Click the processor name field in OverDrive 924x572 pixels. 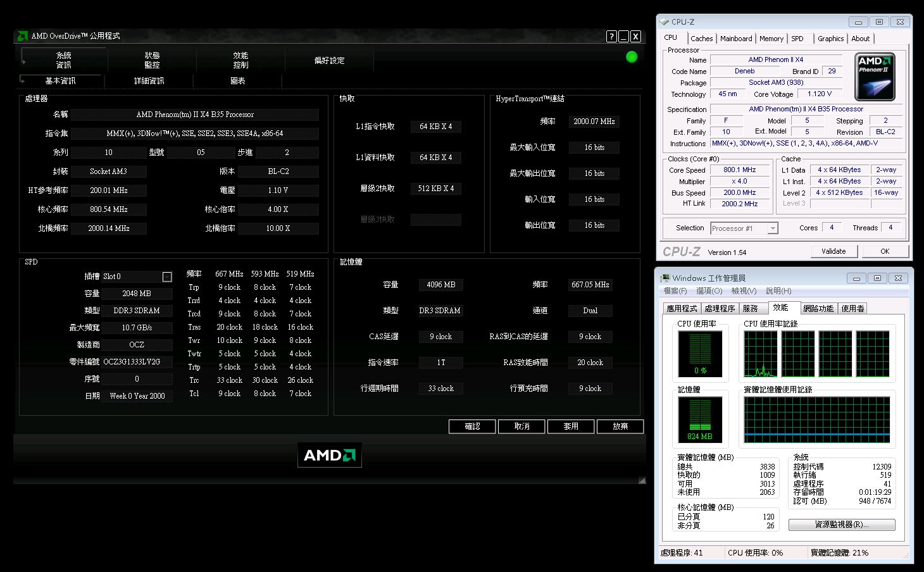[195, 115]
